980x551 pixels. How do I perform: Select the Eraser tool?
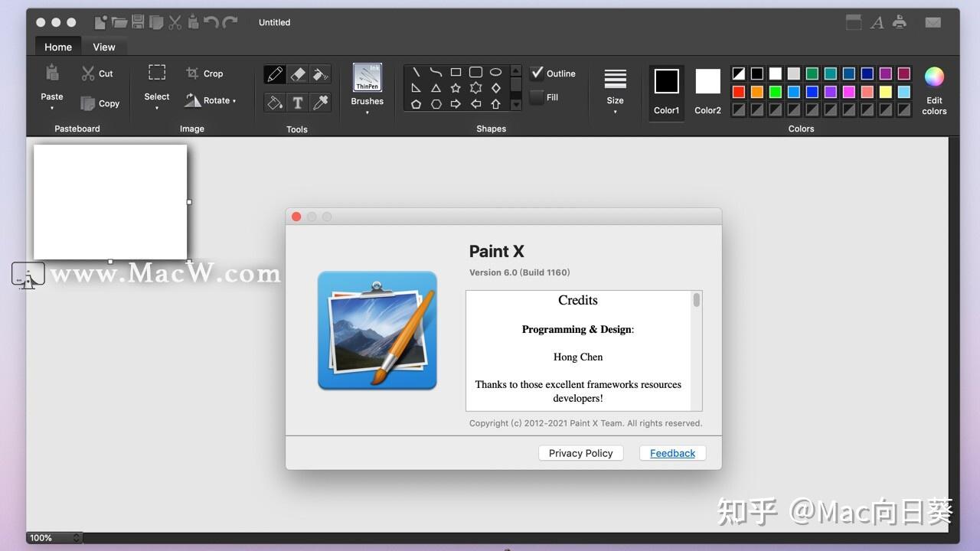tap(298, 74)
